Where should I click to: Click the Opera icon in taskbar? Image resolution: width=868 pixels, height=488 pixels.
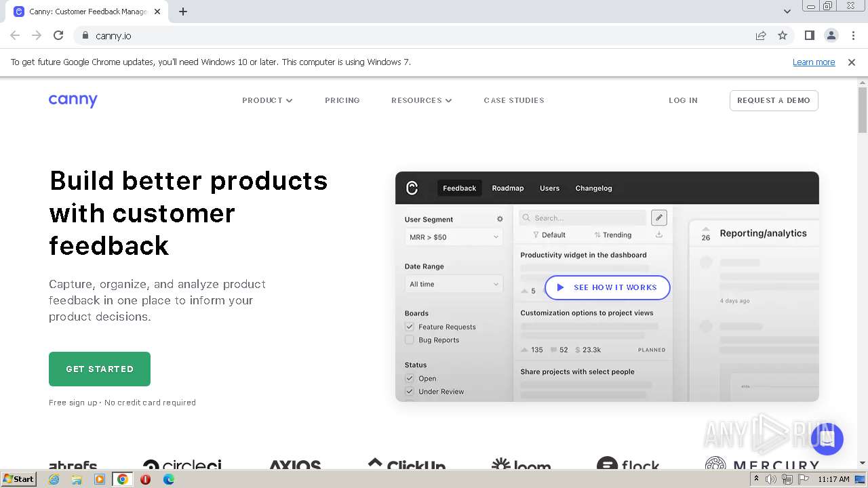pyautogui.click(x=145, y=479)
